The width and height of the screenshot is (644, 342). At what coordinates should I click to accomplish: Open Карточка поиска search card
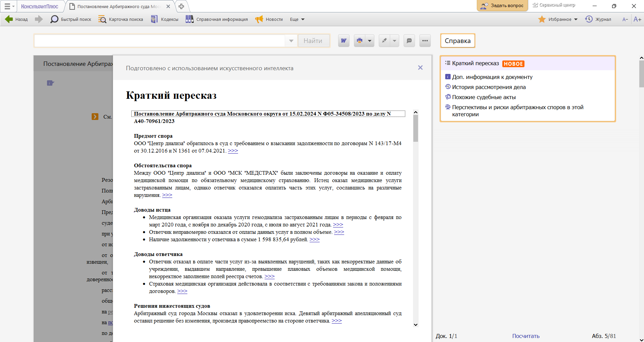121,19
